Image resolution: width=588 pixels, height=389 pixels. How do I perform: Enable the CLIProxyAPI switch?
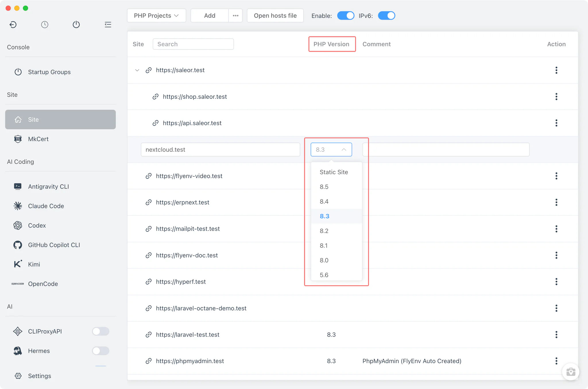point(100,331)
